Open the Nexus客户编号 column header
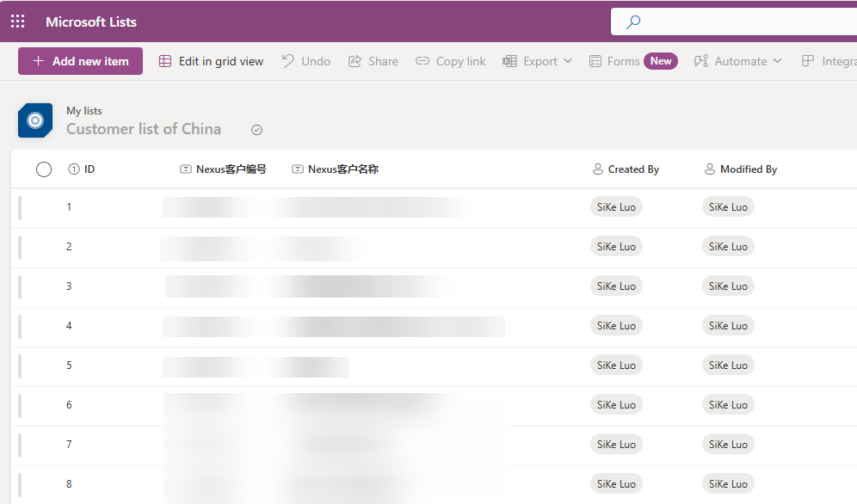857x504 pixels. tap(223, 169)
